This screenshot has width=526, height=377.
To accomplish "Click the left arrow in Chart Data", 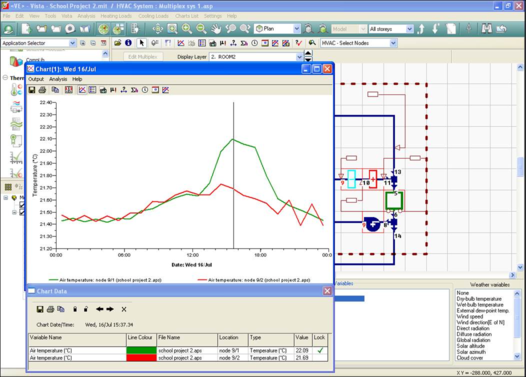I will tap(100, 309).
